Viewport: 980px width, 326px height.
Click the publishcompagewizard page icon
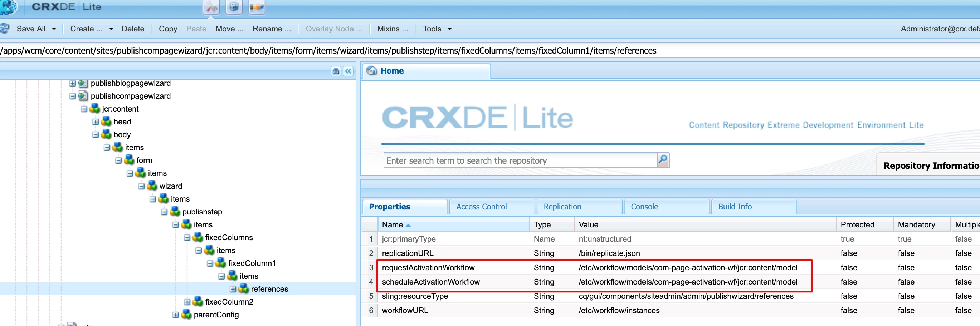tap(83, 96)
